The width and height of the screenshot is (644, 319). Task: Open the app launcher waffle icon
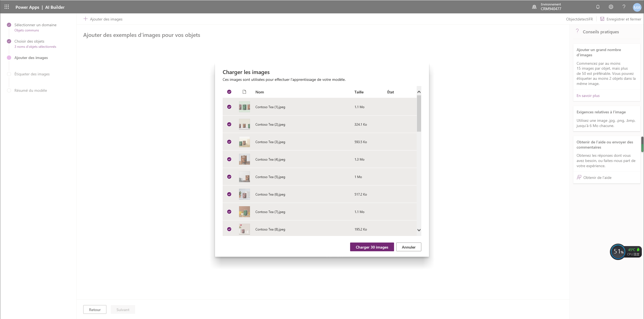[x=7, y=7]
